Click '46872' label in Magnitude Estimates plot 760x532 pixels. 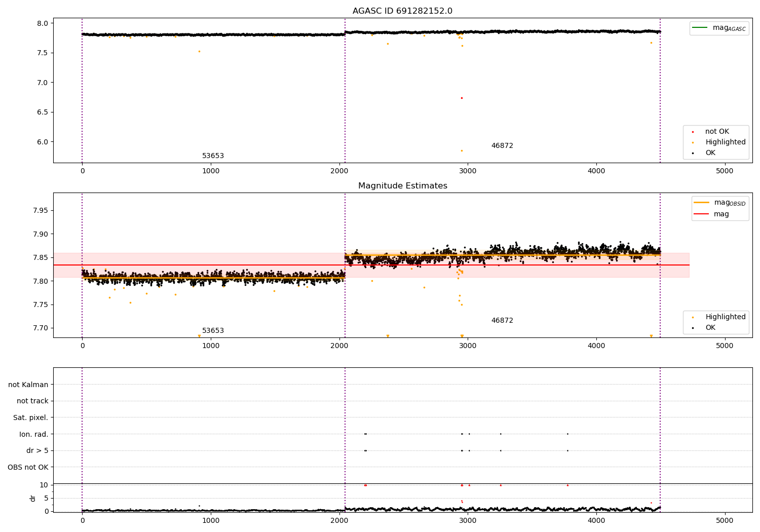pyautogui.click(x=502, y=321)
